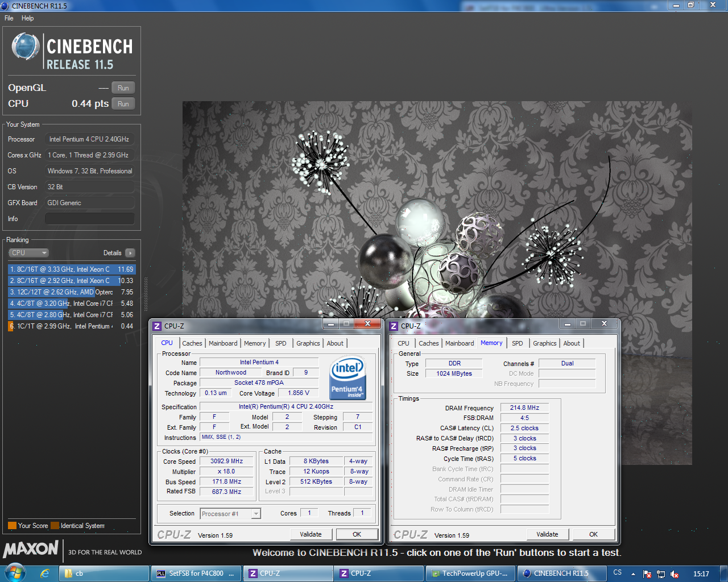Switch to CPU tab in right CPU-Z window
Viewport: 728px width, 582px height.
point(403,343)
